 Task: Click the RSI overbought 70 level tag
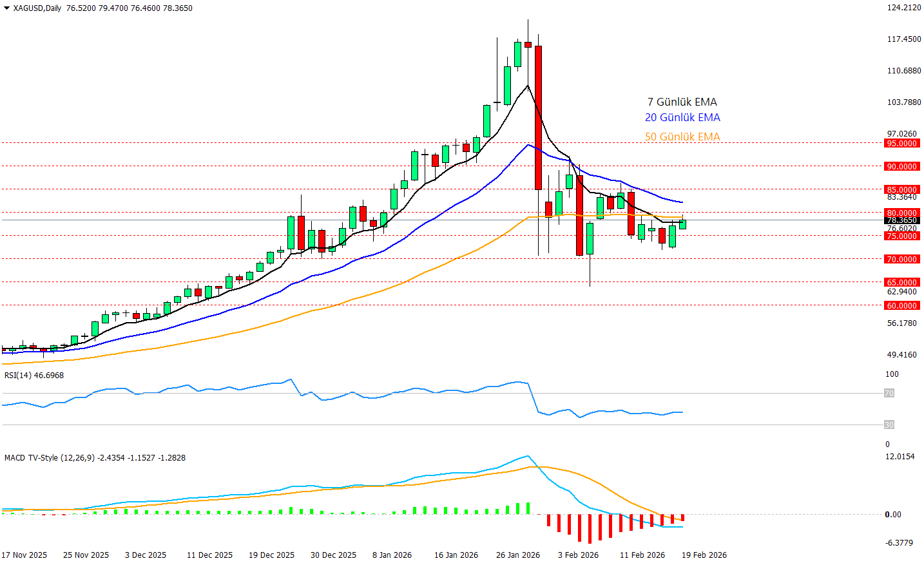coord(889,393)
